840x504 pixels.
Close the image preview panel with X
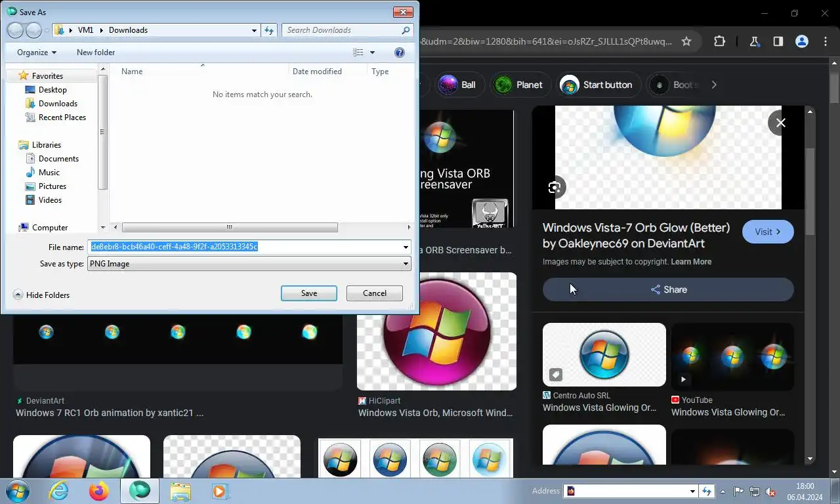pos(780,123)
